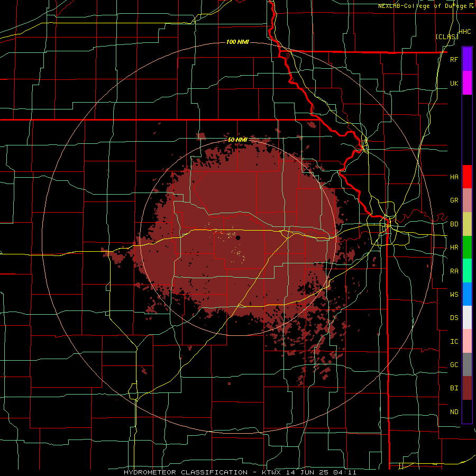The width and height of the screenshot is (476, 476).
Task: Click the black radar site dot
Action: (238, 237)
